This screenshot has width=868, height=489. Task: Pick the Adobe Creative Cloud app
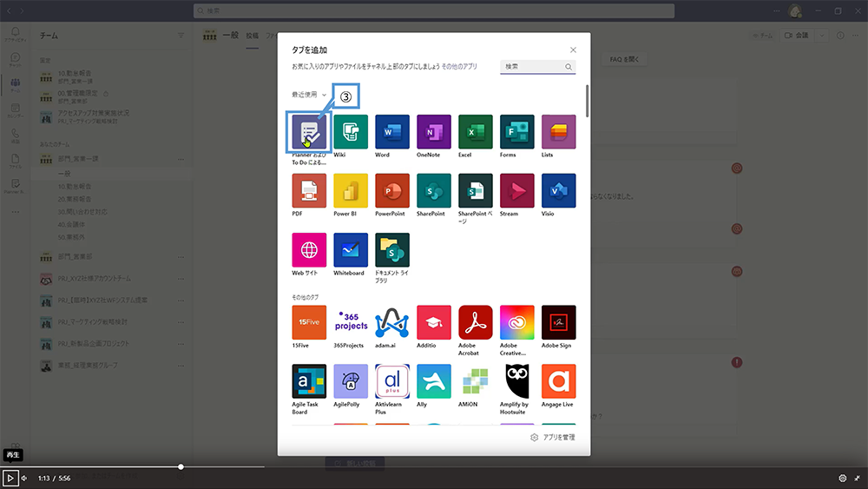coord(516,322)
